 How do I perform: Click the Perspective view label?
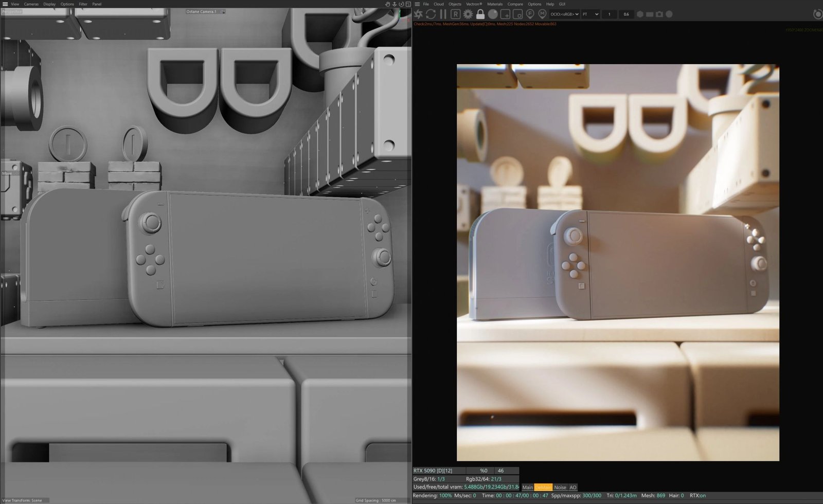pos(12,11)
